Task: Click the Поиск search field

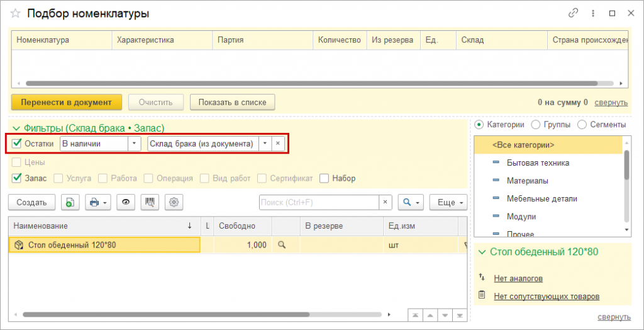Action: pos(318,202)
